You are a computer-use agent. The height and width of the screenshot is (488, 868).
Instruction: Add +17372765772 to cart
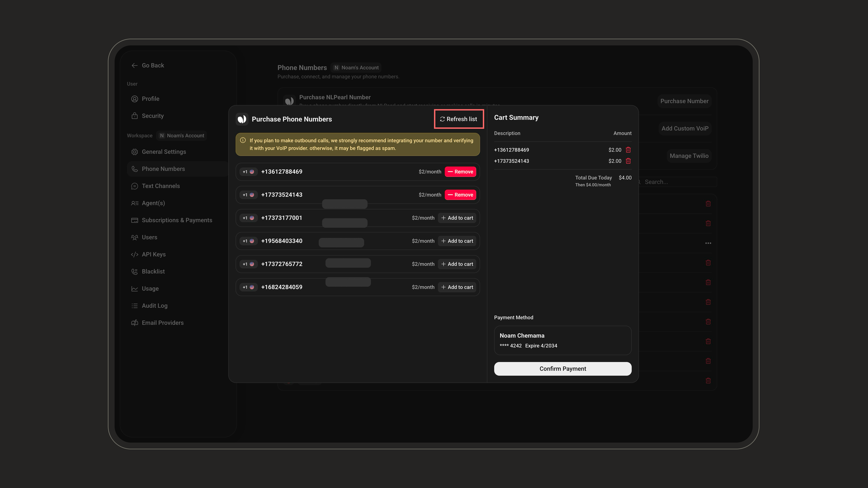(x=457, y=264)
